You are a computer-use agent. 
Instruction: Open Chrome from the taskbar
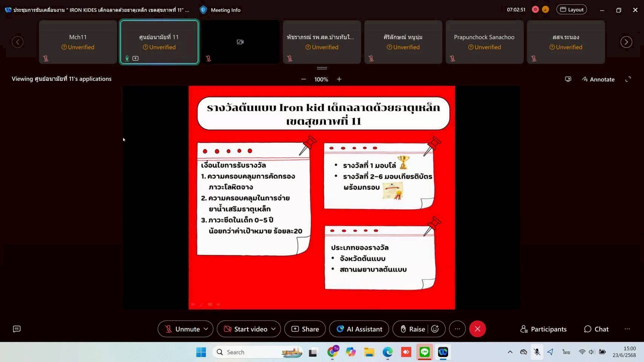pos(332,352)
